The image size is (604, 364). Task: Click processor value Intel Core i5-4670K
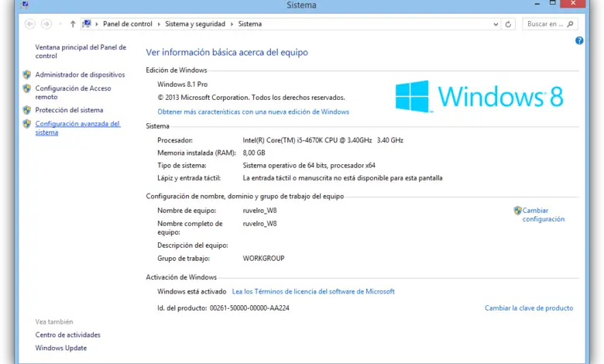pos(323,140)
